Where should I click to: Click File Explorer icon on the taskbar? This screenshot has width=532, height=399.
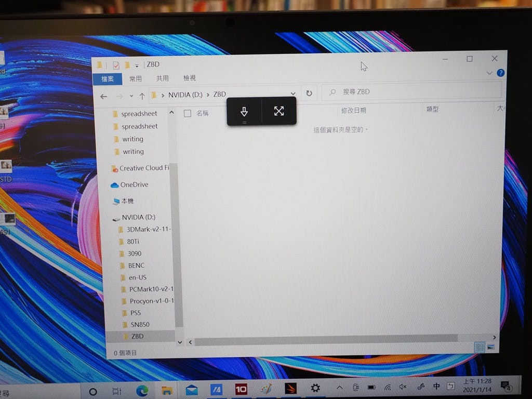click(x=167, y=391)
